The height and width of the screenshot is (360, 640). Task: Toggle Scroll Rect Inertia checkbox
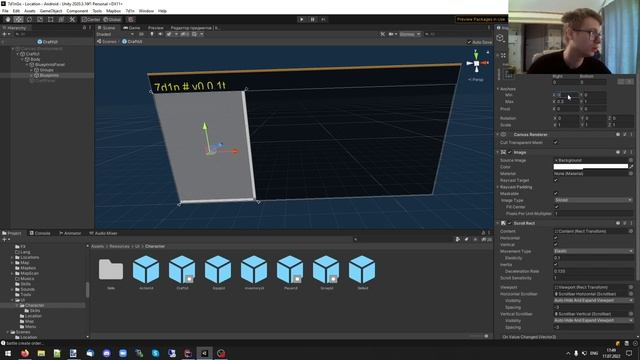click(556, 264)
